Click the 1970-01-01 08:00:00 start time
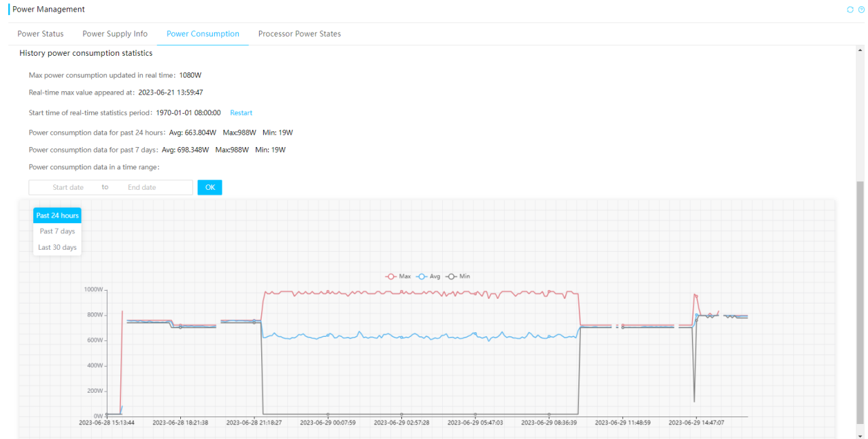Viewport: 868px width, 439px height. (188, 113)
